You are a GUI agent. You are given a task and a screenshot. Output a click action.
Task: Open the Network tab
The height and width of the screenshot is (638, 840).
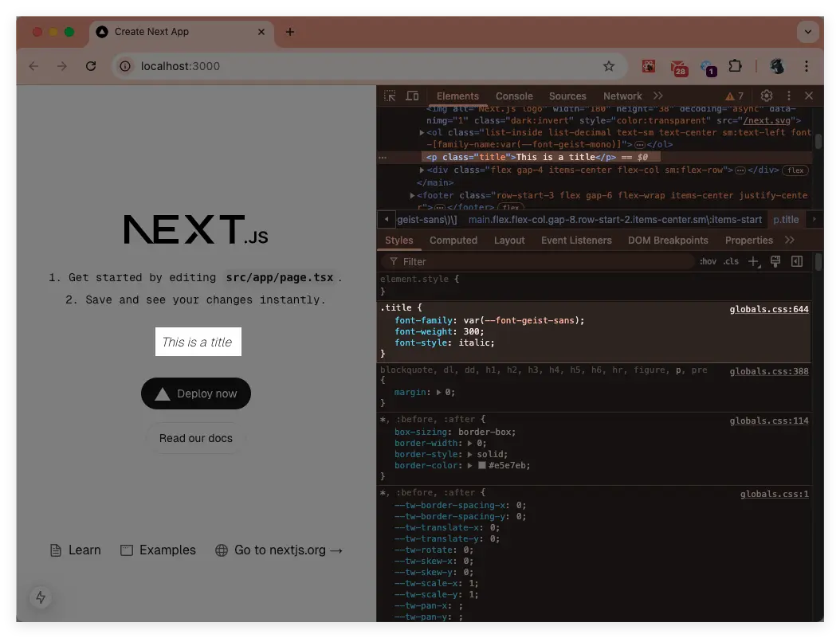622,96
